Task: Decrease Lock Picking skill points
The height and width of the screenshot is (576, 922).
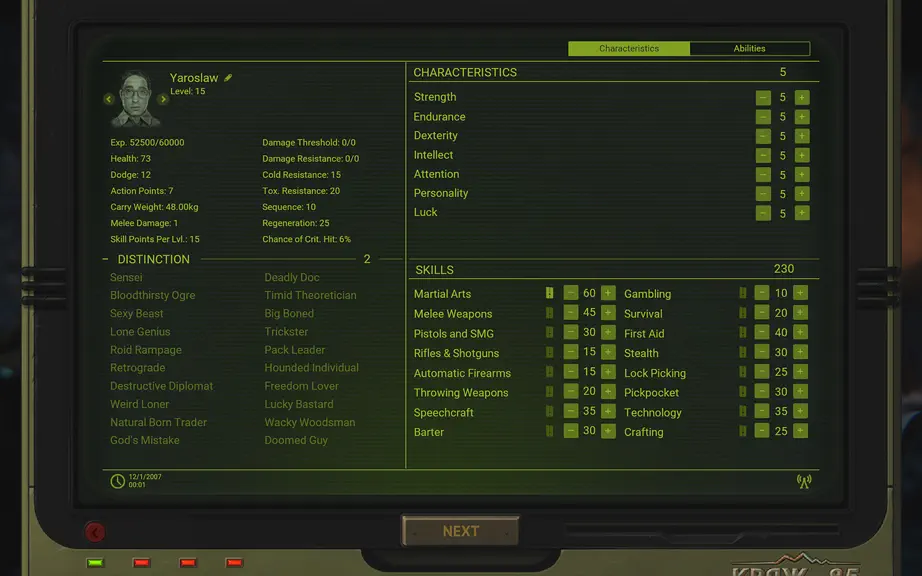Action: click(761, 371)
